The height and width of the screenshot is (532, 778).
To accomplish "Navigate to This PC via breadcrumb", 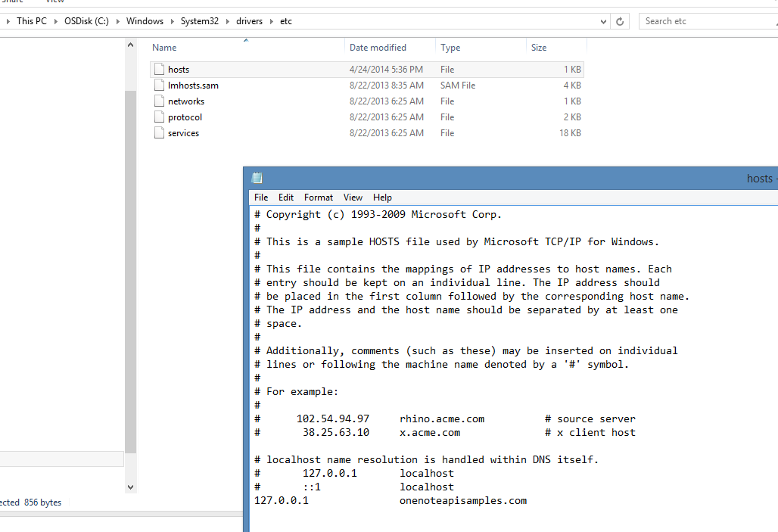I will pyautogui.click(x=30, y=20).
